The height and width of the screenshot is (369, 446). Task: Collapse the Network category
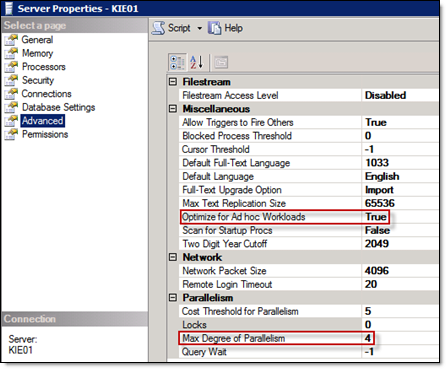[x=173, y=257]
